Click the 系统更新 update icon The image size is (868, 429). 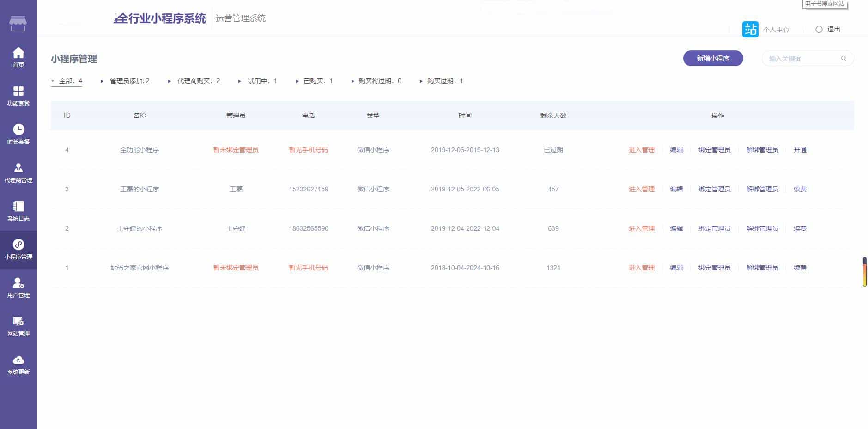(x=18, y=364)
